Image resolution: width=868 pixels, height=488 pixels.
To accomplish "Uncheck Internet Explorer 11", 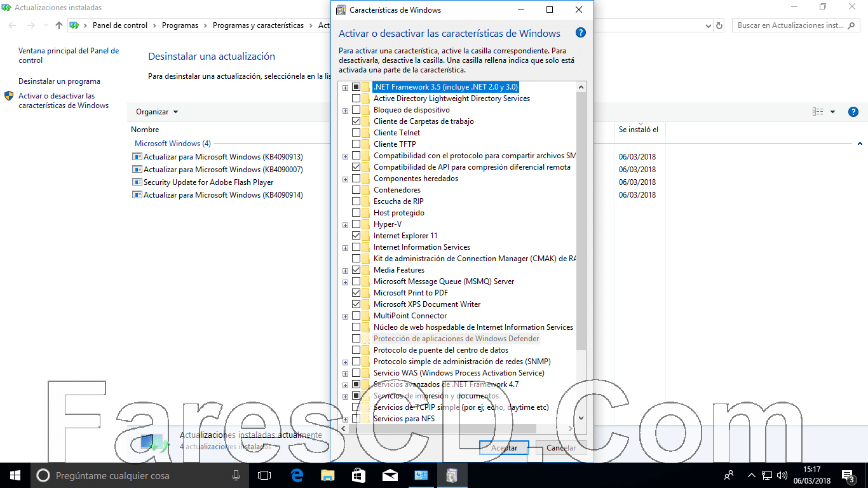I will [x=356, y=236].
